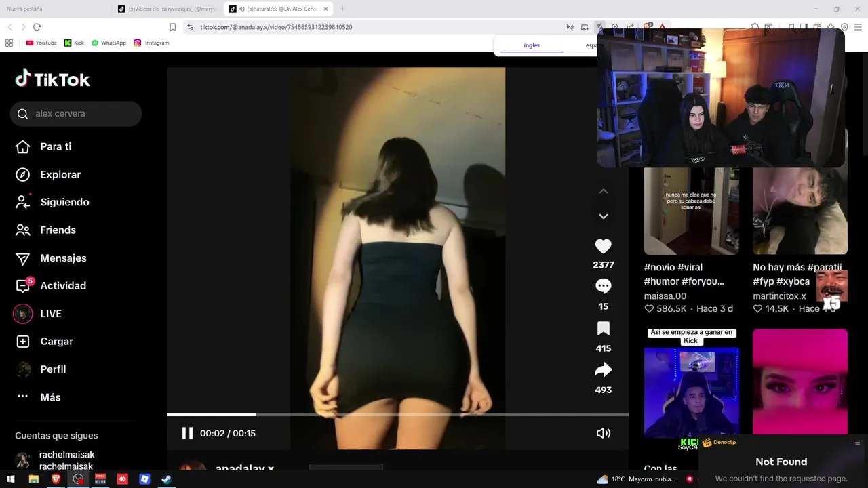Image resolution: width=868 pixels, height=488 pixels.
Task: Focus the search box containing alex cervera
Action: [76, 114]
